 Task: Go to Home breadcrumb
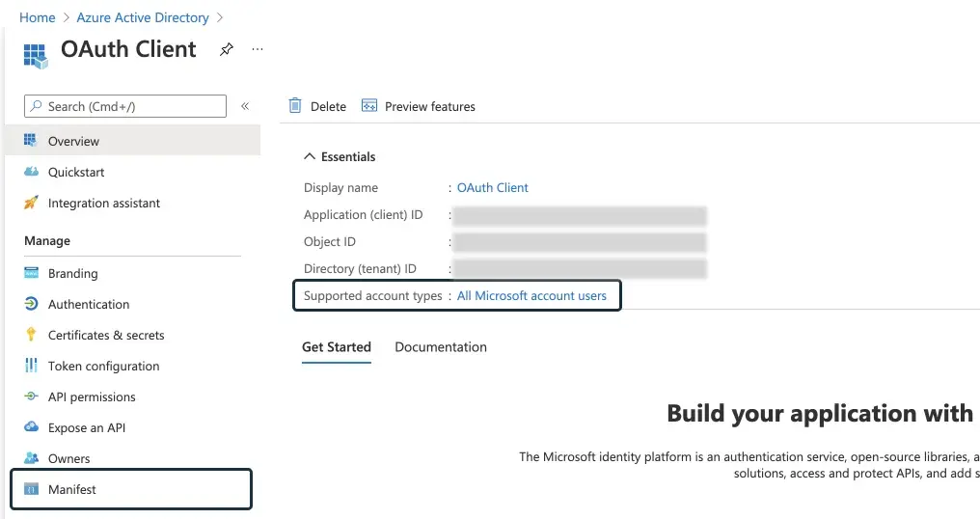pyautogui.click(x=38, y=17)
